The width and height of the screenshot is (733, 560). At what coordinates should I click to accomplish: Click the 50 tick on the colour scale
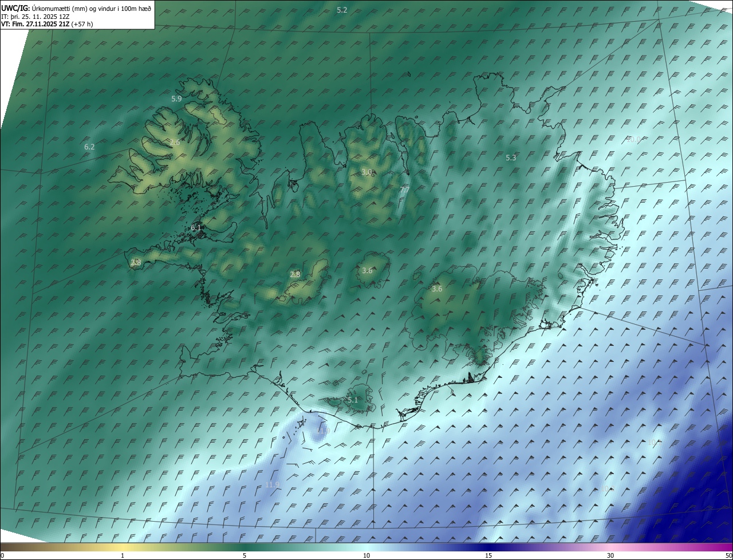pyautogui.click(x=728, y=555)
